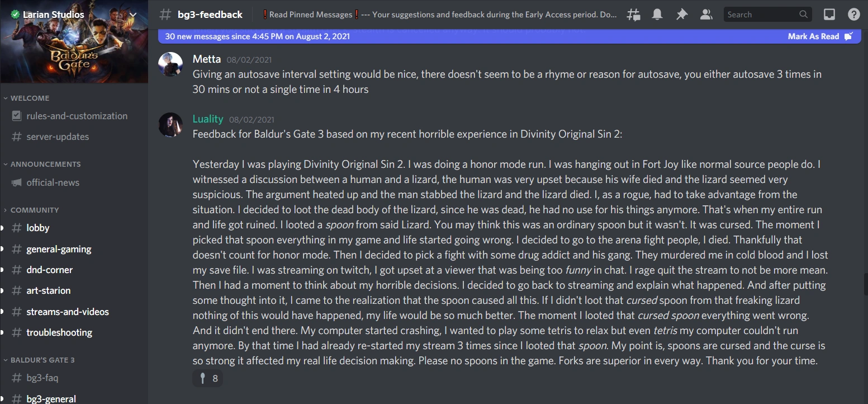Screen dimensions: 868x404
Task: Show pinned messages with the pin icon
Action: point(681,15)
